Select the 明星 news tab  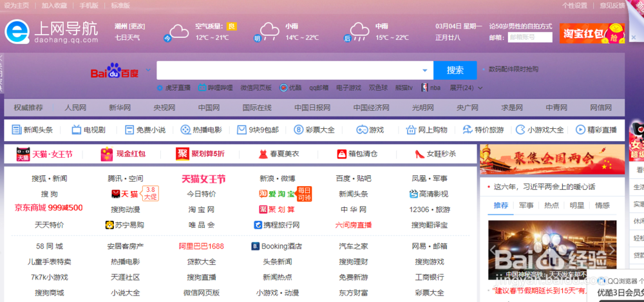click(577, 205)
